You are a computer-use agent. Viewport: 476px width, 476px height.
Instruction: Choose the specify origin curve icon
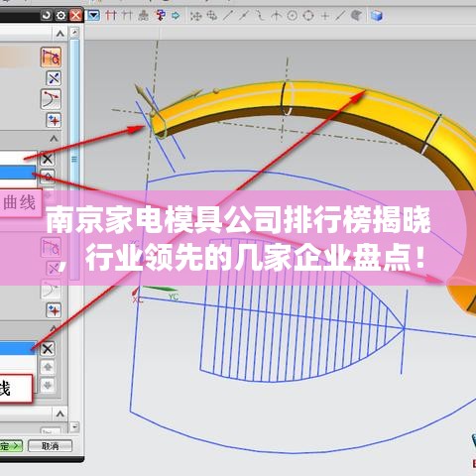tap(51, 99)
